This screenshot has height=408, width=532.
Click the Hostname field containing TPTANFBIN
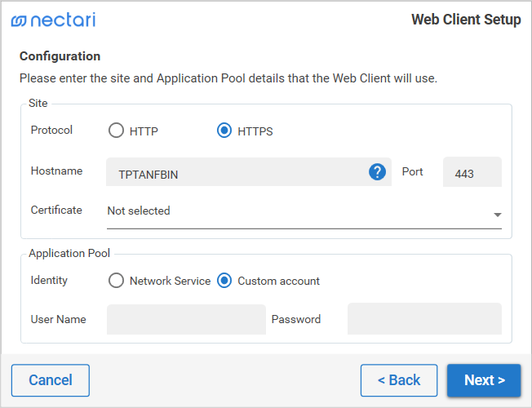pyautogui.click(x=249, y=172)
